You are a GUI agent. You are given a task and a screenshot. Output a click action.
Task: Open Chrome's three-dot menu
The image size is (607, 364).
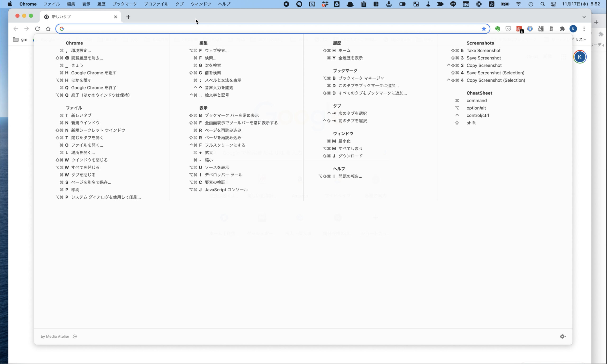584,29
